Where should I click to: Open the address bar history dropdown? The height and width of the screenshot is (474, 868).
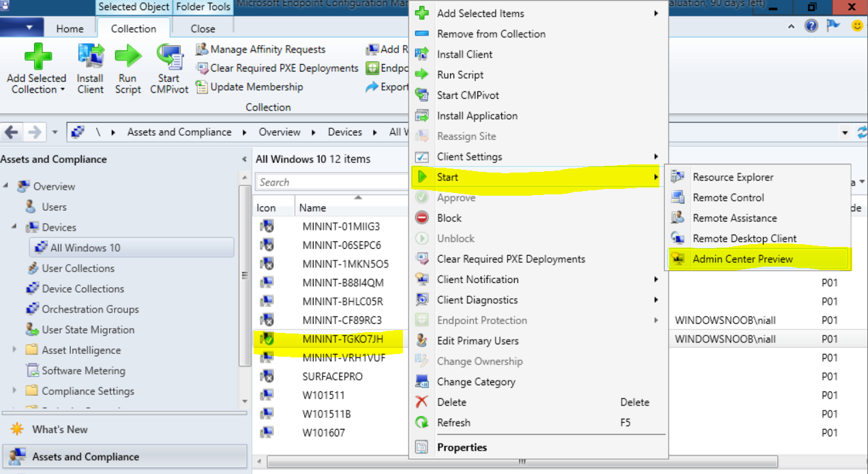845,132
